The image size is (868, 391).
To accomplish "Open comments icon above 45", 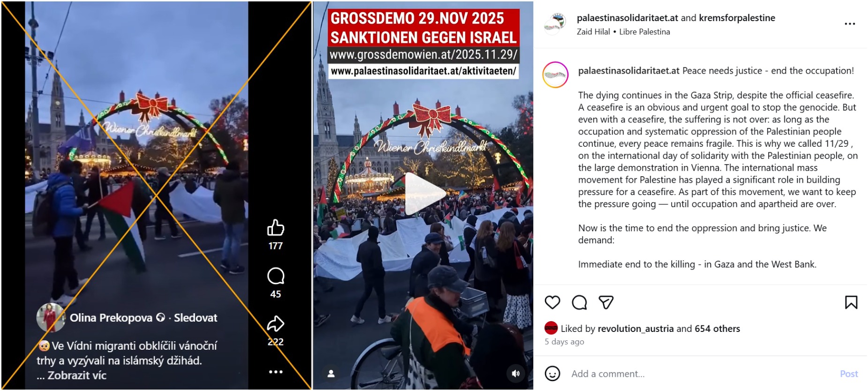I will 276,276.
